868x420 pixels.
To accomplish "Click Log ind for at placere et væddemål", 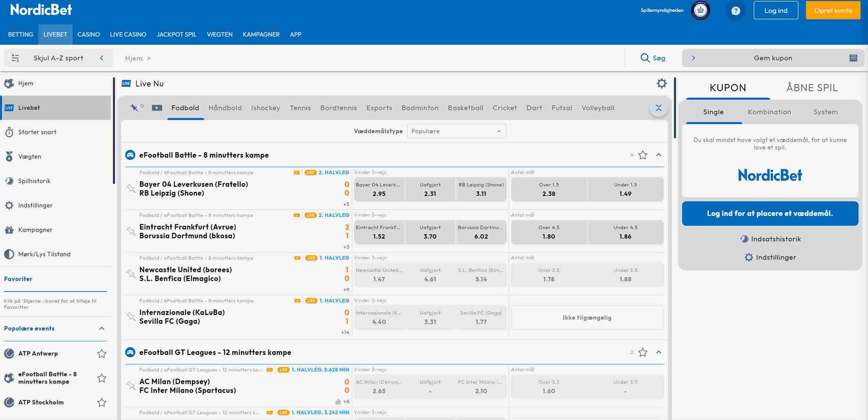I will click(770, 214).
